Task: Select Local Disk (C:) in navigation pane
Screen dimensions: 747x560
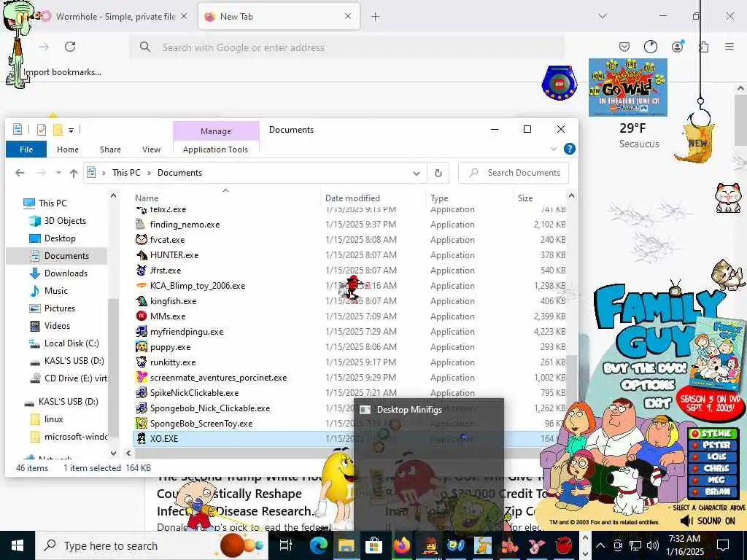Action: click(x=71, y=343)
